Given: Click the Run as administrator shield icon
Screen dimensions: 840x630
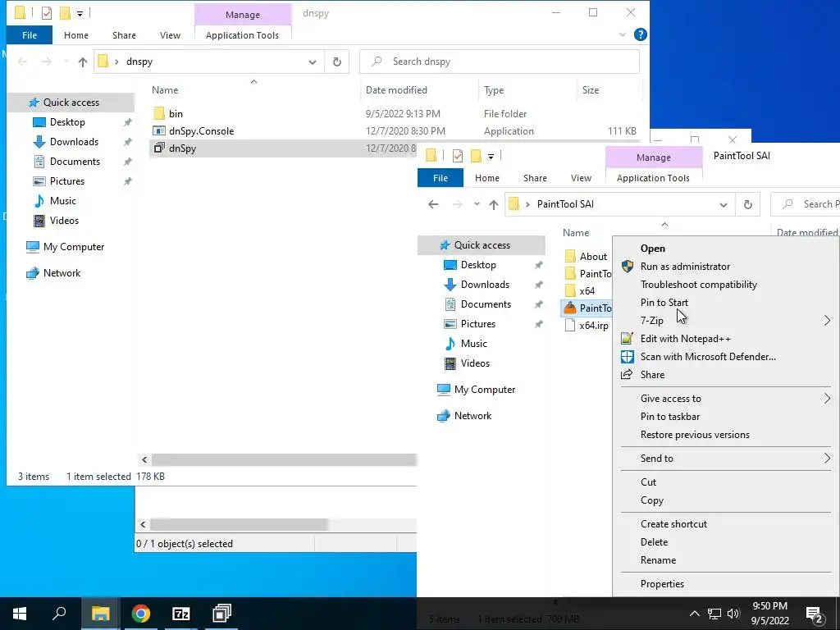Looking at the screenshot, I should click(x=628, y=267).
